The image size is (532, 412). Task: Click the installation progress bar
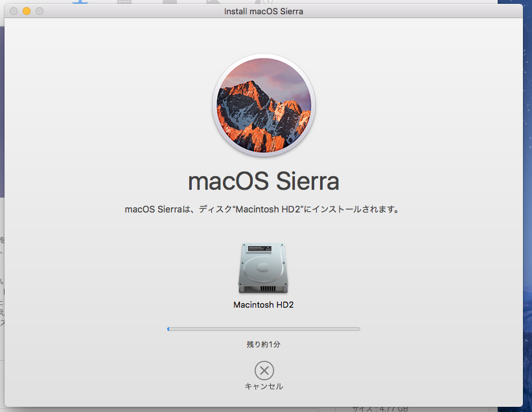click(264, 329)
